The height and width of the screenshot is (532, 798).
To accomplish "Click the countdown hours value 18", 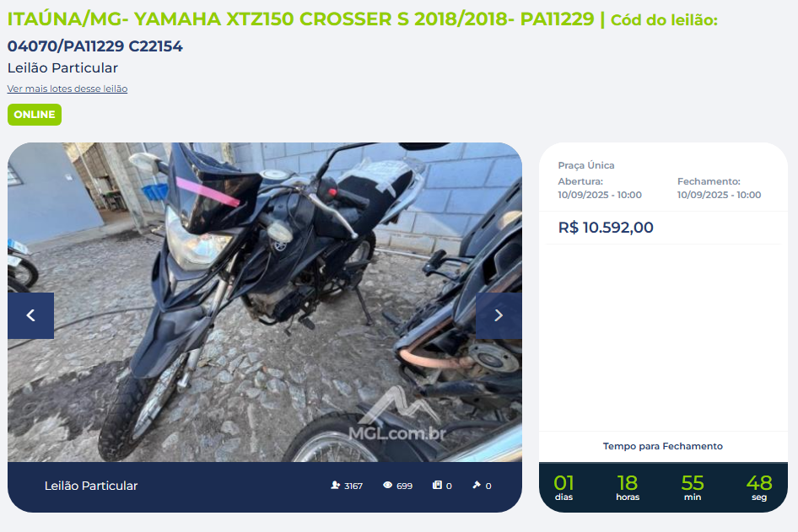I will coord(628,482).
